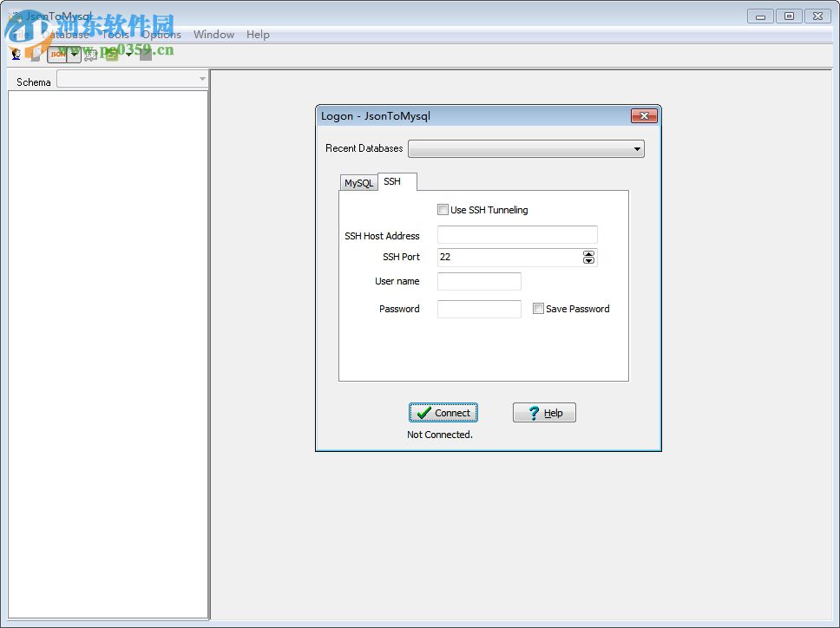The width and height of the screenshot is (840, 628).
Task: Select the user logon icon on the toolbar
Action: pos(15,54)
